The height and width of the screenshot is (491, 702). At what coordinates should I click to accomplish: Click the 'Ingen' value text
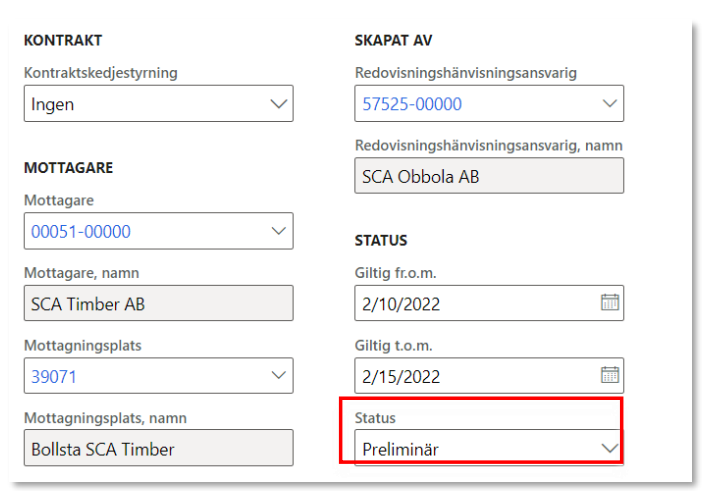click(52, 104)
